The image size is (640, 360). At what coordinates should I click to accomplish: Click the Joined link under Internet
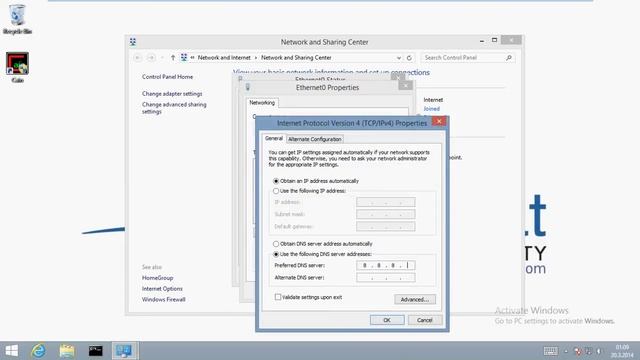pyautogui.click(x=431, y=109)
